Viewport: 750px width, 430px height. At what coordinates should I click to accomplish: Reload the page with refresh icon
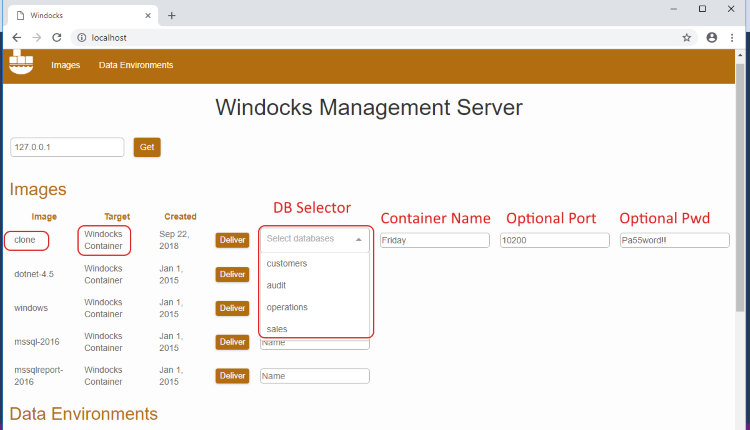pyautogui.click(x=57, y=37)
